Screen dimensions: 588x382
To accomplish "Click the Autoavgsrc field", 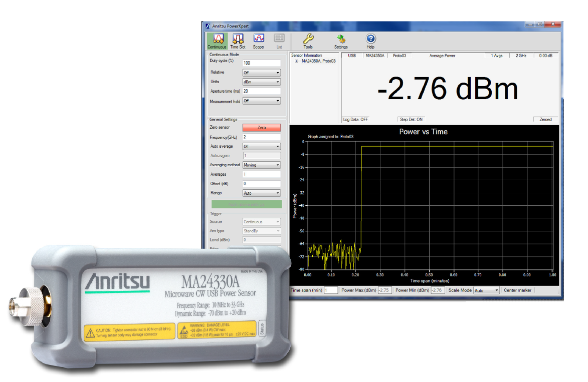I will (261, 155).
